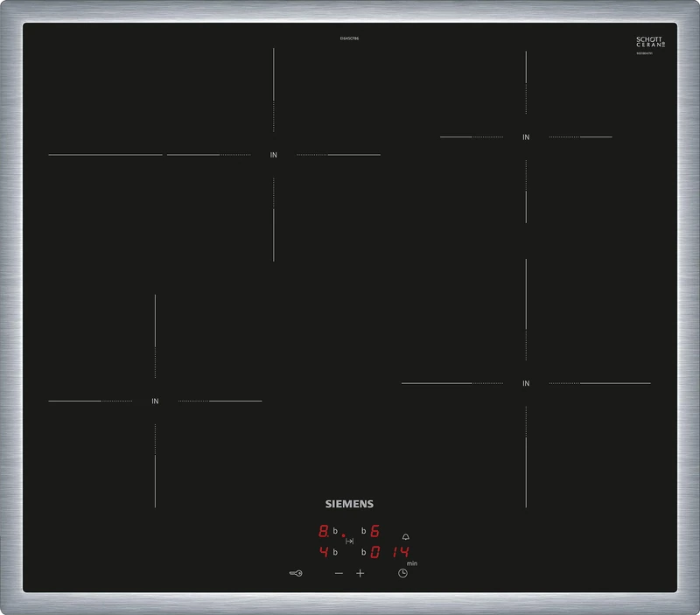Select the 14-minute timer display

click(x=402, y=551)
